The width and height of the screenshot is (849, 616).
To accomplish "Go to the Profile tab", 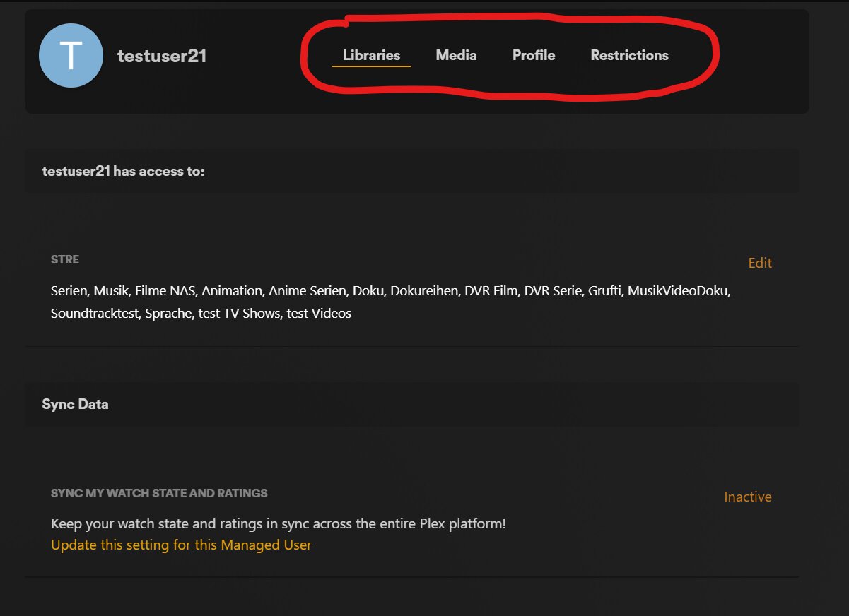I will (534, 55).
